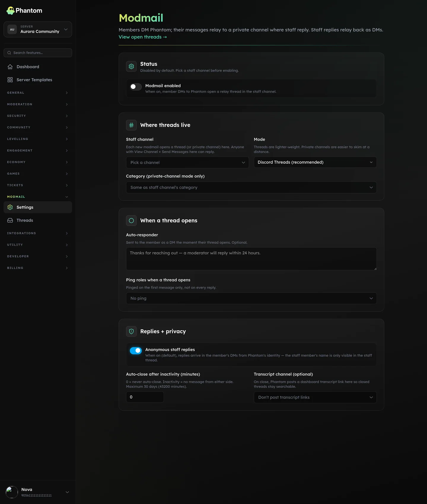Viewport: 427px width, 504px height.
Task: Open the Nova user menu chevron
Action: click(67, 492)
